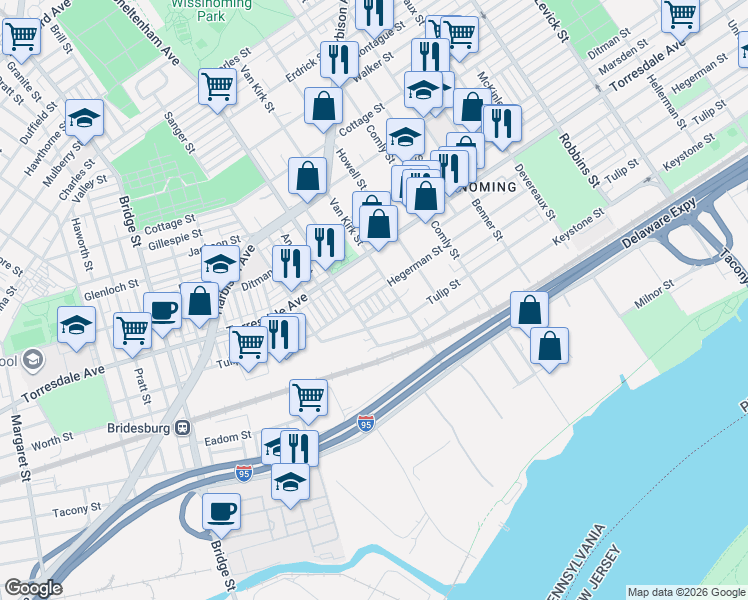Click the school marker near Comly St
The height and width of the screenshot is (600, 748).
click(x=405, y=138)
